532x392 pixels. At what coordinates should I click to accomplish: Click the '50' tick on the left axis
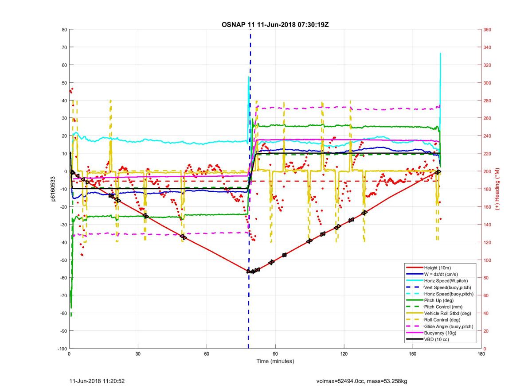64,83
